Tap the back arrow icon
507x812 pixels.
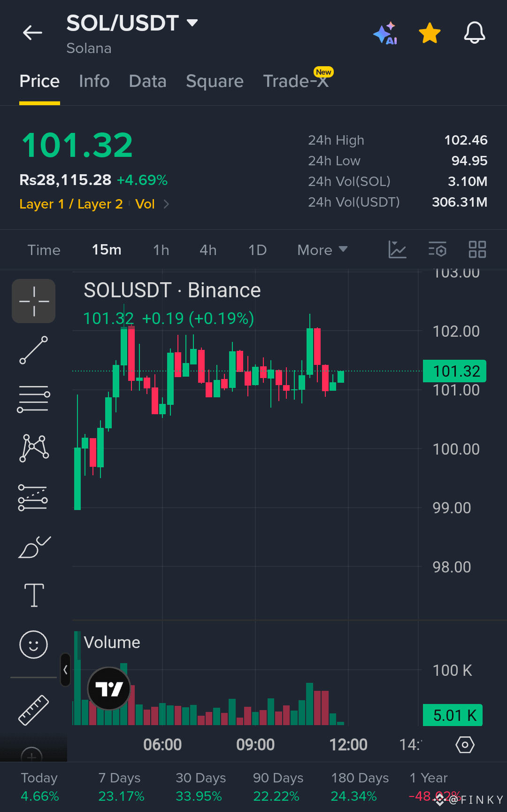coord(32,32)
